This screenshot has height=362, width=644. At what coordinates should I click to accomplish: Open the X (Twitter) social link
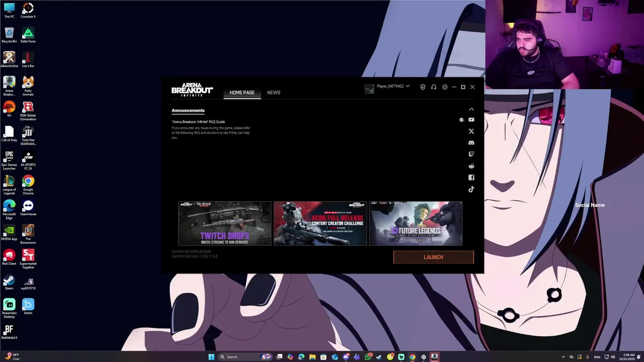[x=471, y=131]
